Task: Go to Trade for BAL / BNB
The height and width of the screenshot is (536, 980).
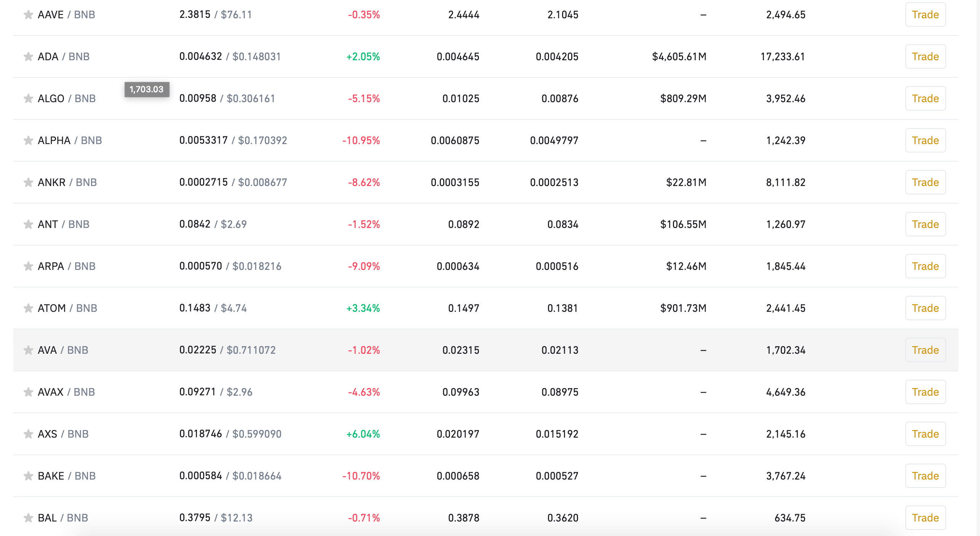Action: [x=925, y=518]
